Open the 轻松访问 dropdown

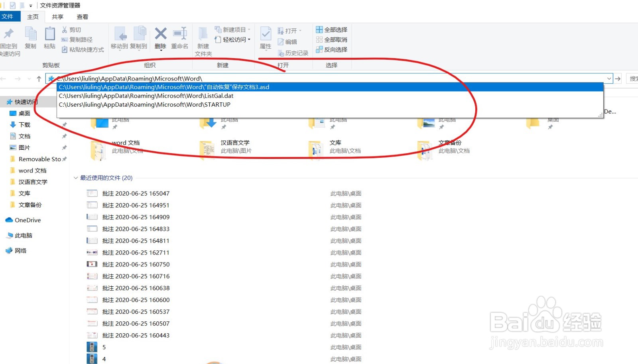click(x=232, y=39)
